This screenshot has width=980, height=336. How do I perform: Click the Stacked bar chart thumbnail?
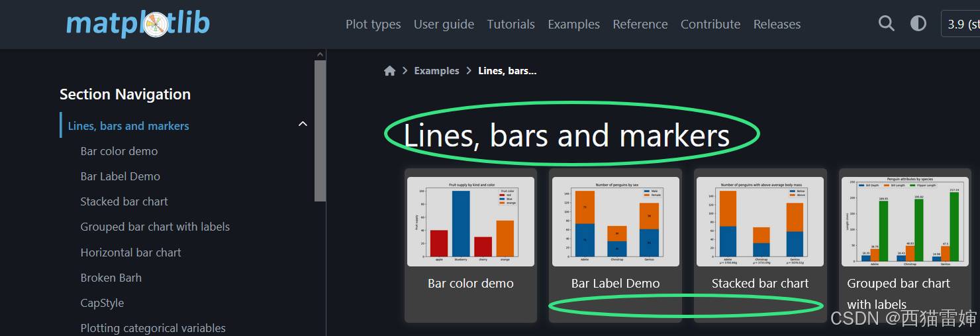[760, 222]
